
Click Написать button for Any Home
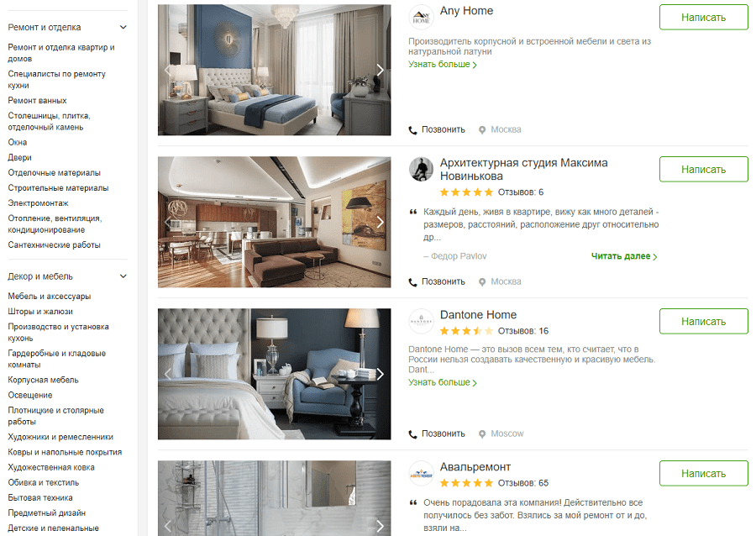[x=703, y=18]
